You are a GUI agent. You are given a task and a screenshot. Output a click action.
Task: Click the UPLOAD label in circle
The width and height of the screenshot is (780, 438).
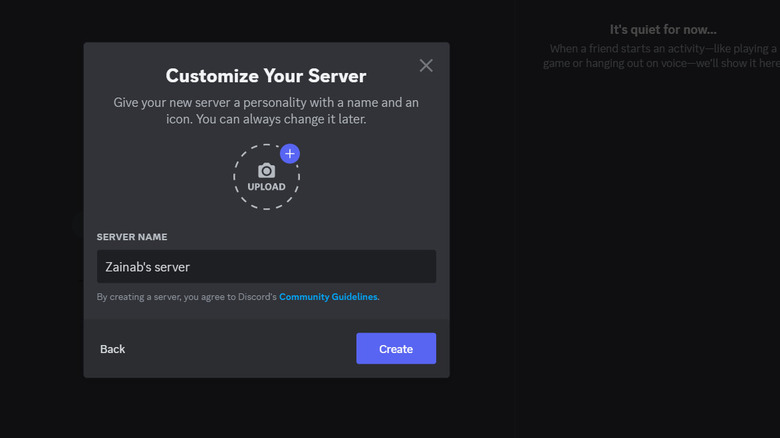[266, 187]
